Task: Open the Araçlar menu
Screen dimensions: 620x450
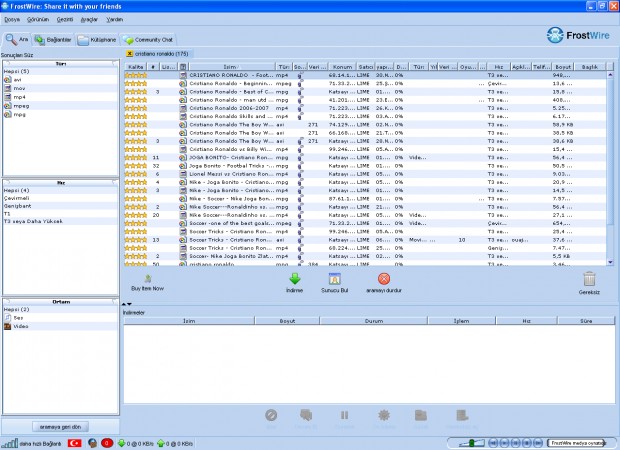Action: [89, 19]
